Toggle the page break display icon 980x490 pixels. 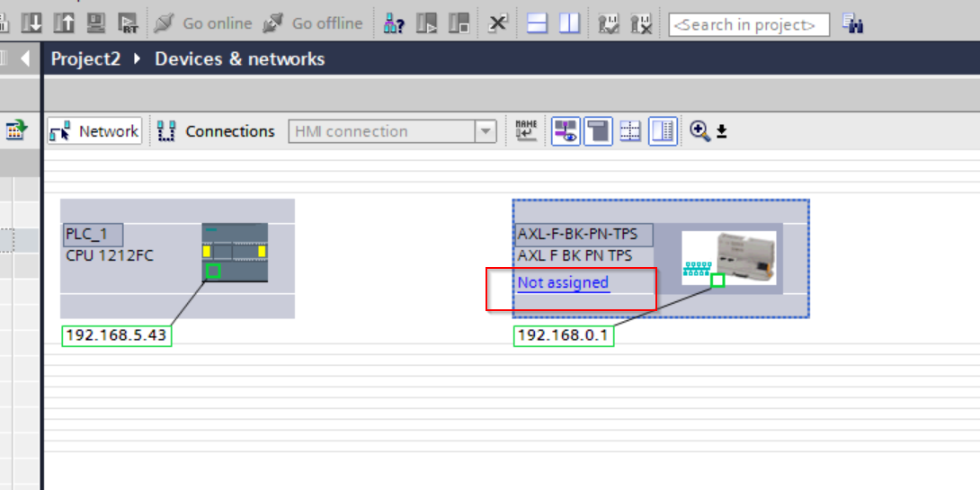(x=630, y=131)
